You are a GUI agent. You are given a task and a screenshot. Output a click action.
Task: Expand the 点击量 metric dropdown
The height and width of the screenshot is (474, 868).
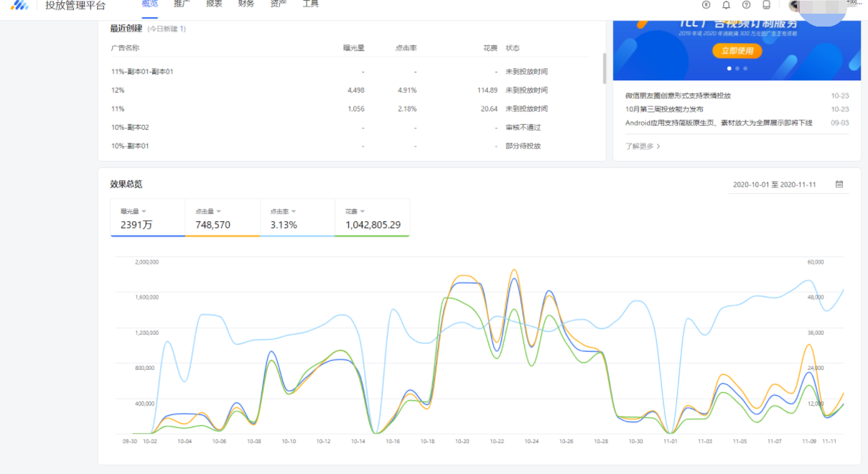coord(218,211)
